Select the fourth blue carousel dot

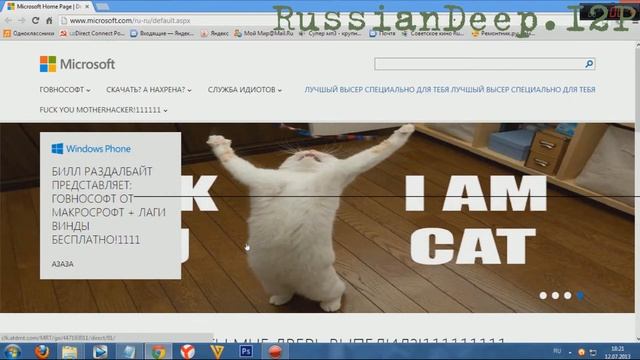click(580, 296)
